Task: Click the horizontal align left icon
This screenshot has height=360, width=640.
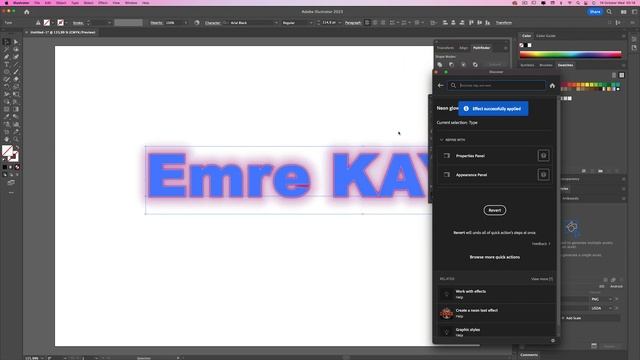Action: pyautogui.click(x=445, y=23)
